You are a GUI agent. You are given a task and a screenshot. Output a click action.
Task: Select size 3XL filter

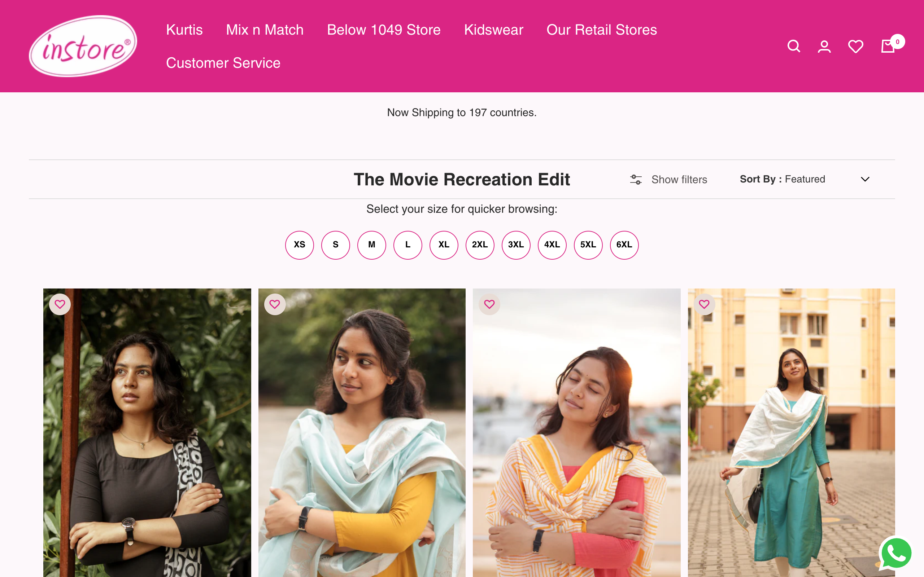coord(516,245)
